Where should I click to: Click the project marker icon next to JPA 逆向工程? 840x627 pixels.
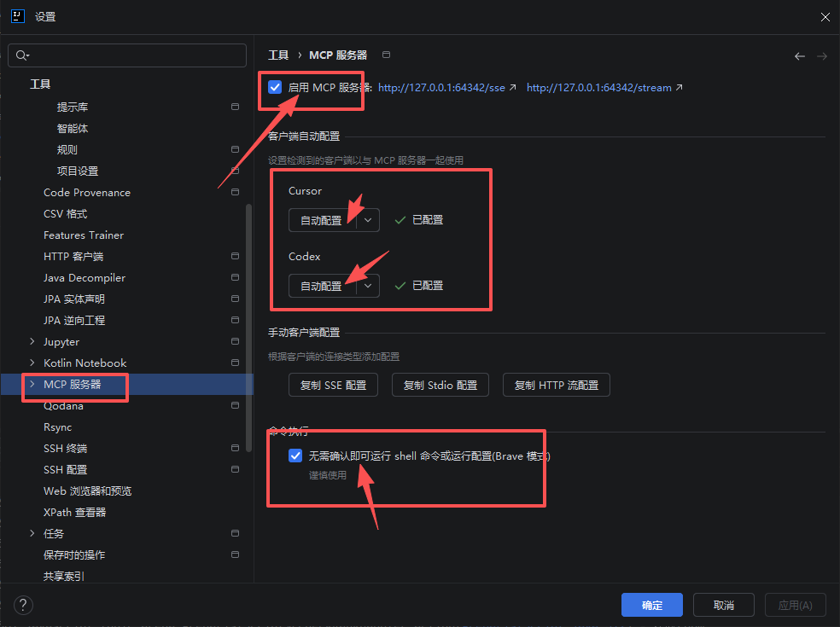[x=235, y=320]
